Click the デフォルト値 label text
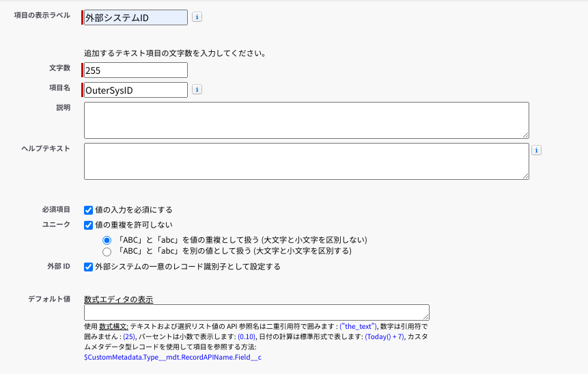The height and width of the screenshot is (374, 588). click(x=49, y=299)
